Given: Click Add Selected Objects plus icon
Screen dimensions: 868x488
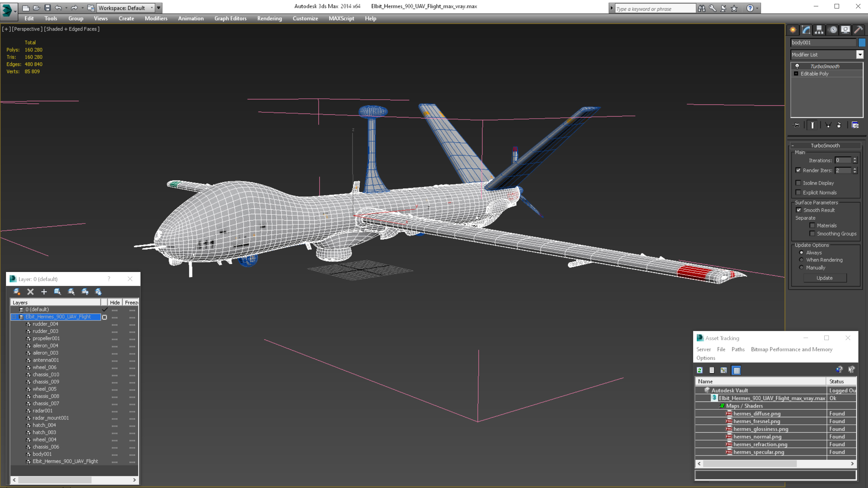Looking at the screenshot, I should click(x=44, y=292).
